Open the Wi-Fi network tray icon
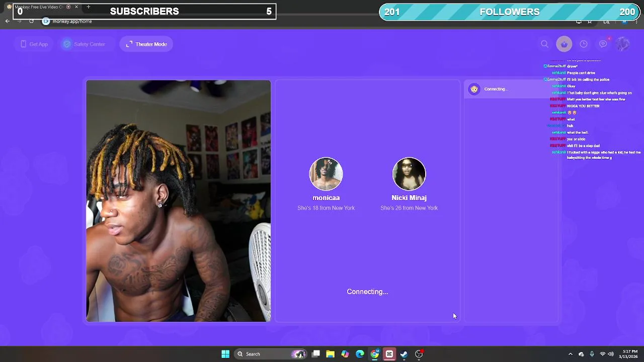Image resolution: width=644 pixels, height=362 pixels. click(x=602, y=354)
